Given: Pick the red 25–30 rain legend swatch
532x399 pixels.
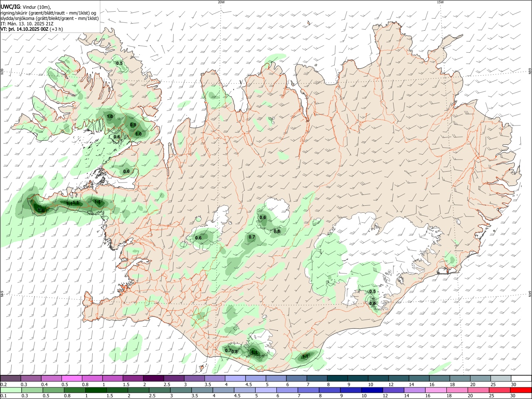Looking at the screenshot, I should point(500,390).
